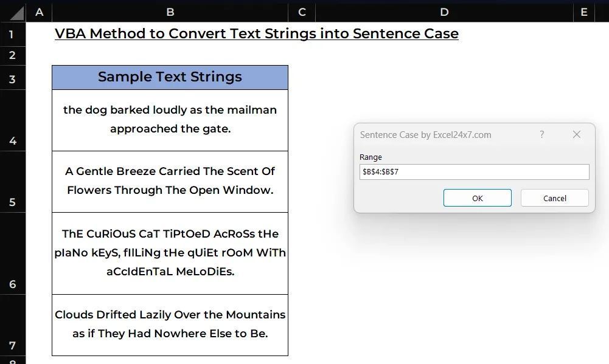Select the entire sheet corner triangle
Viewport: 609px width, 364px height.
16,12
